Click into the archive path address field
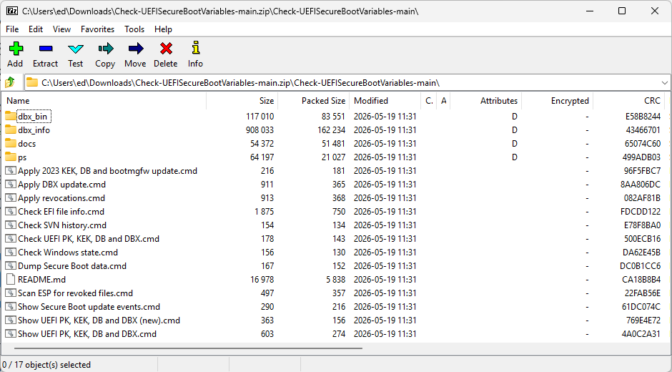Image resolution: width=672 pixels, height=372 pixels. tap(347, 82)
